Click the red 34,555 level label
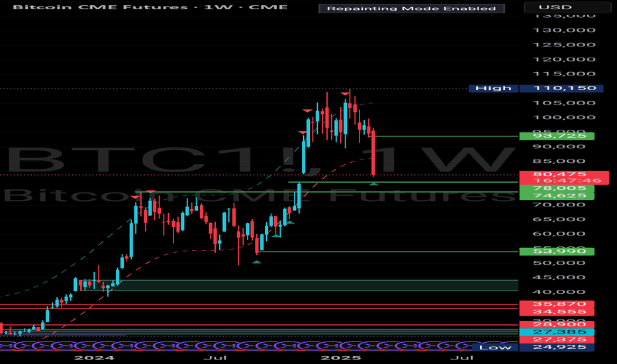The image size is (617, 364). (557, 312)
